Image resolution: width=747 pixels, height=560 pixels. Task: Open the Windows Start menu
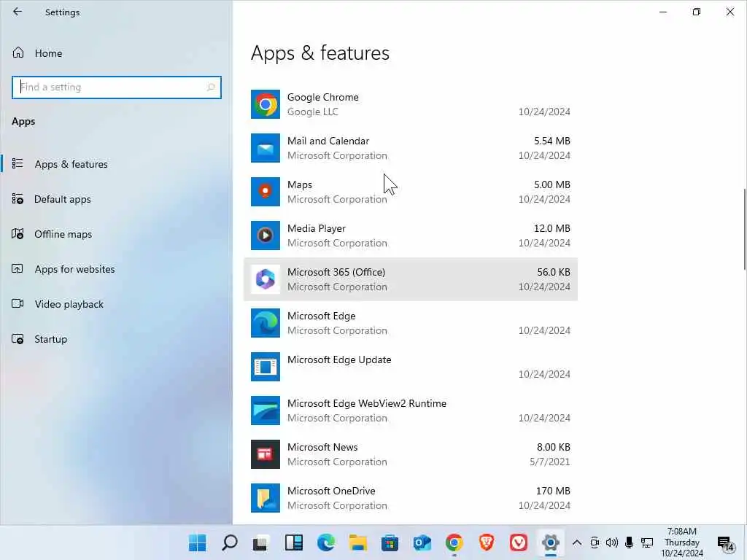[197, 542]
